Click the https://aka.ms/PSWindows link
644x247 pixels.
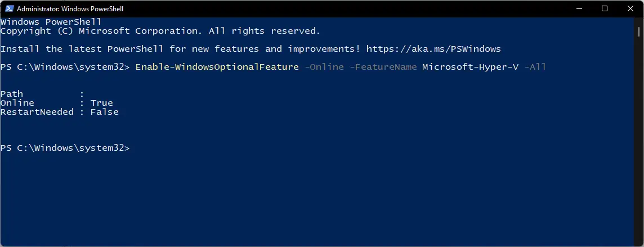pos(433,49)
